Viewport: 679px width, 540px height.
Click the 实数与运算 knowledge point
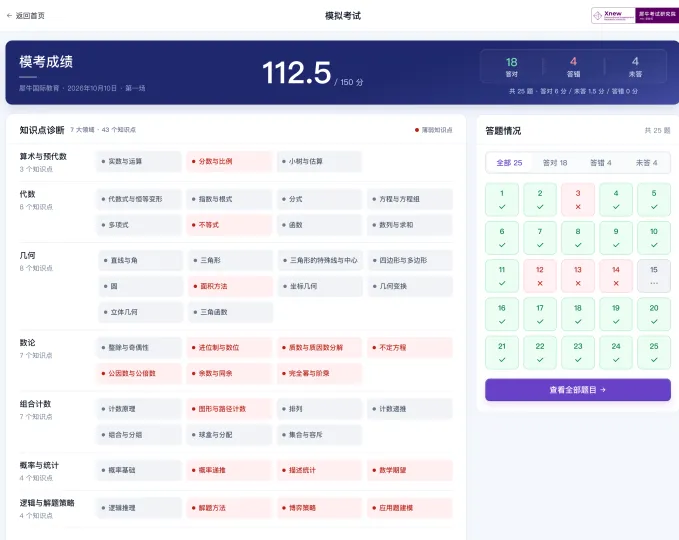click(139, 161)
